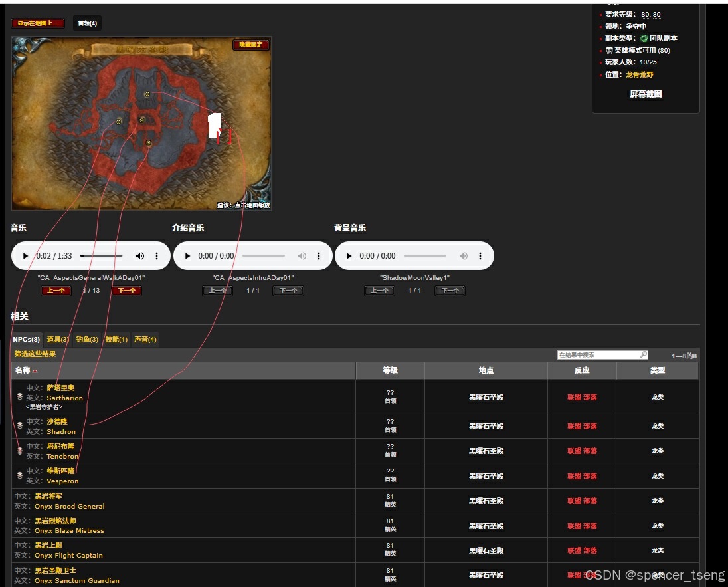The image size is (728, 587).
Task: Open more options on the first music player
Action: pyautogui.click(x=157, y=256)
